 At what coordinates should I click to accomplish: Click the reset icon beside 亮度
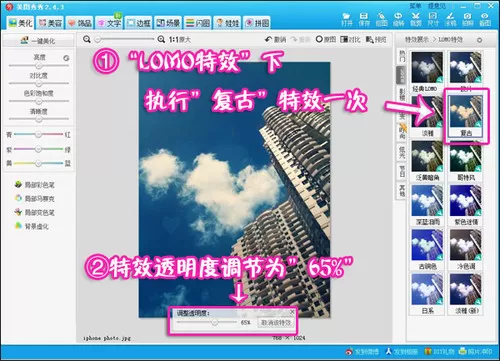pyautogui.click(x=66, y=58)
